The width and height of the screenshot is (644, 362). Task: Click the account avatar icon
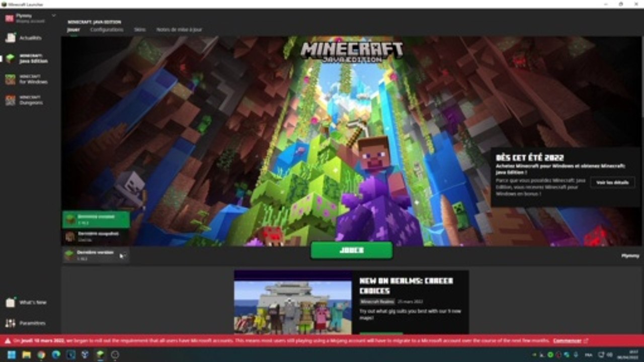click(9, 18)
